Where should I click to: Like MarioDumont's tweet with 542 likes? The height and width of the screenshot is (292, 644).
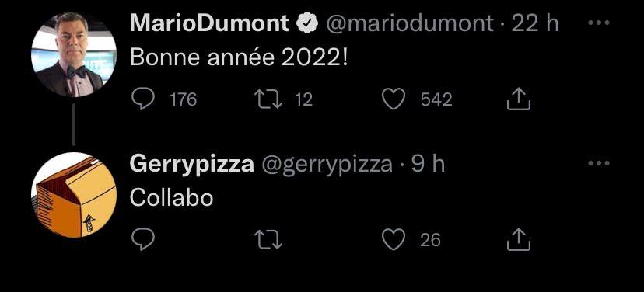(394, 99)
